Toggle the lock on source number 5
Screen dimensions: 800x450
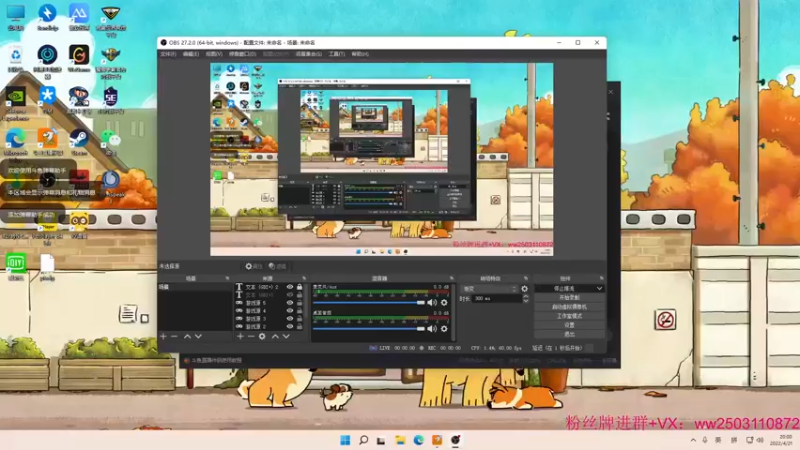[299, 303]
